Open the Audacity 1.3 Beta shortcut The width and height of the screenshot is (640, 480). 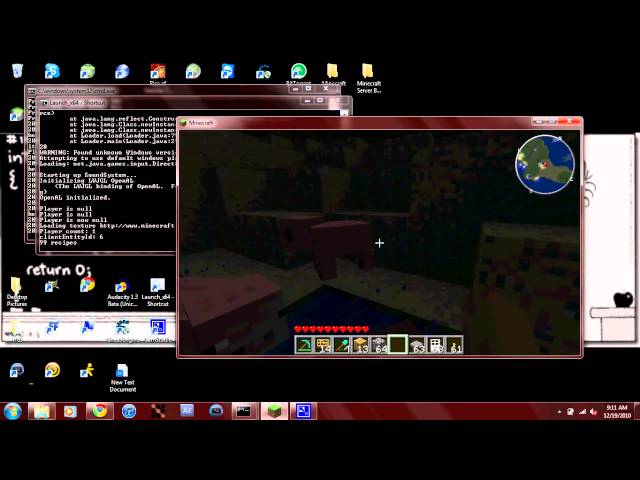pyautogui.click(x=122, y=293)
